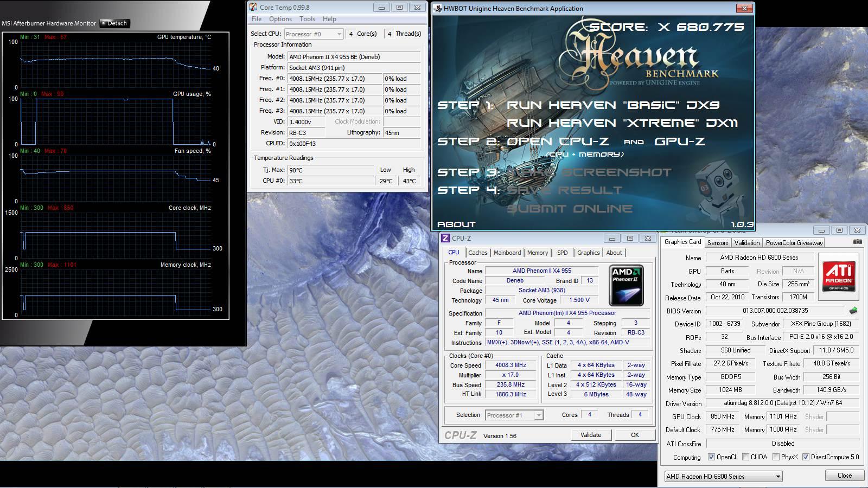The width and height of the screenshot is (868, 488).
Task: Toggle the PhysX checkbox in GPU-Z
Action: [776, 457]
